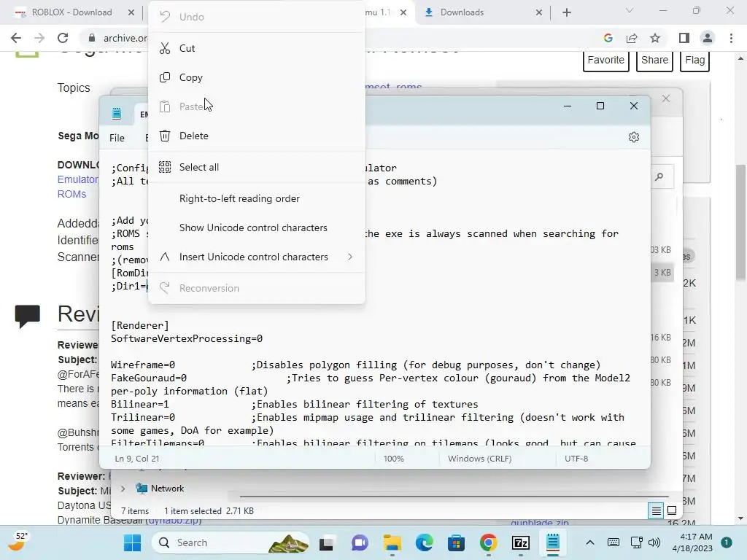Click the Explorer horizontal scrollbar
This screenshot has width=747, height=560.
pyautogui.click(x=454, y=496)
